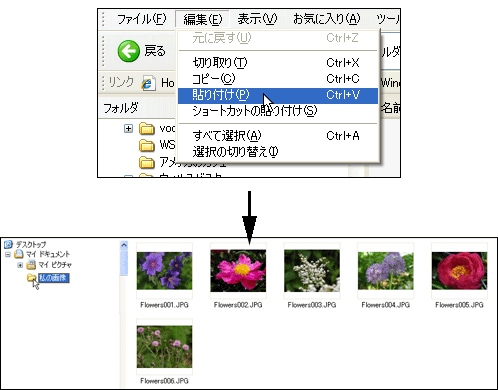The height and width of the screenshot is (390, 498).
Task: Select the Flowers005.JPG thumbnail
Action: click(459, 271)
